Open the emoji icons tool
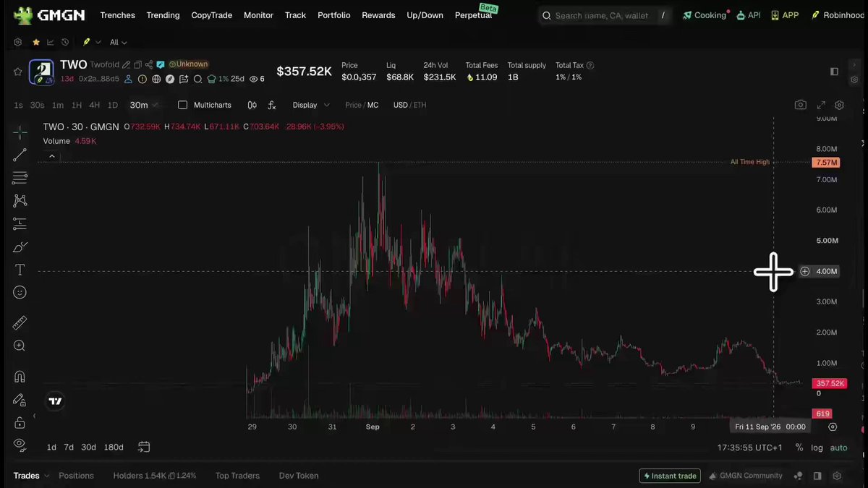The image size is (868, 488). 20,292
